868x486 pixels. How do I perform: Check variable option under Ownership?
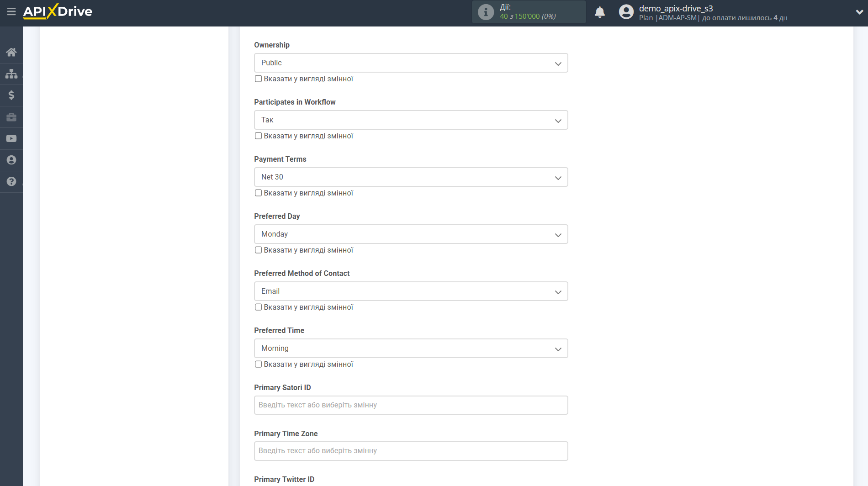click(258, 79)
